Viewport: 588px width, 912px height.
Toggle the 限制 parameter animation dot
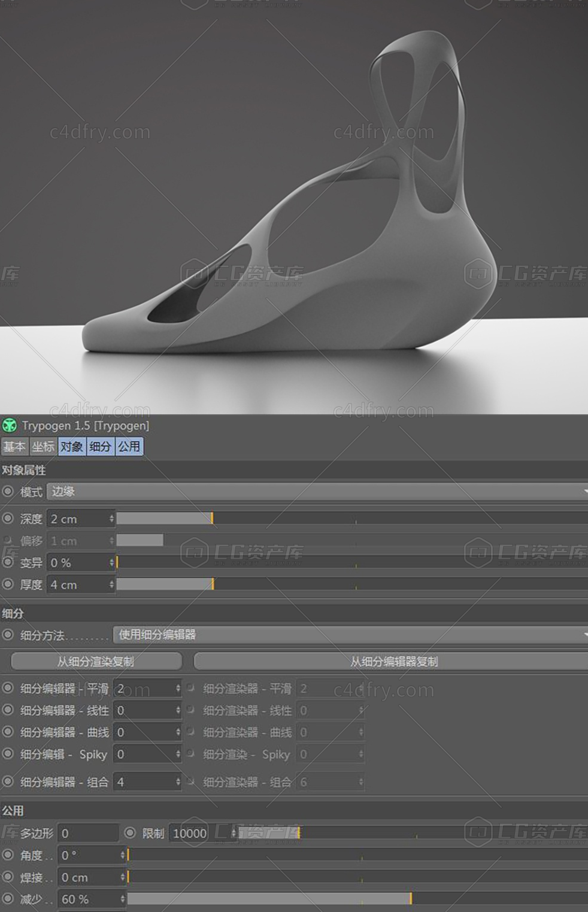(x=130, y=832)
